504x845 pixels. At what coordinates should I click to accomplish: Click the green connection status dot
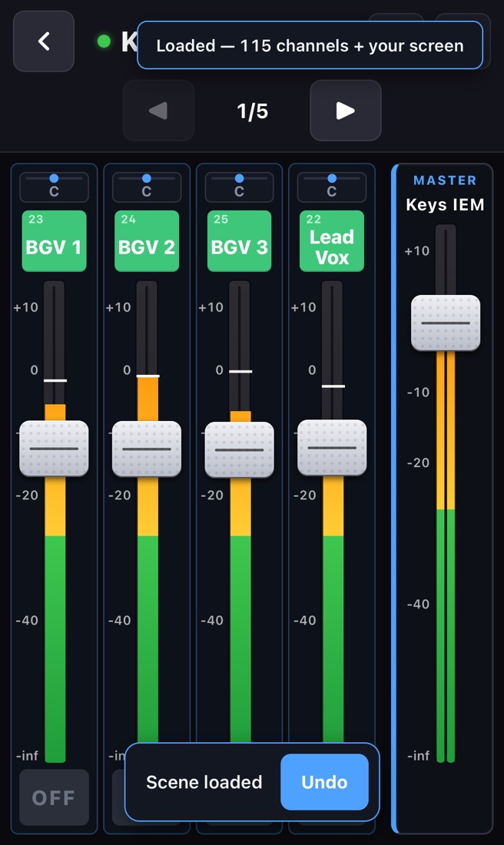click(104, 41)
